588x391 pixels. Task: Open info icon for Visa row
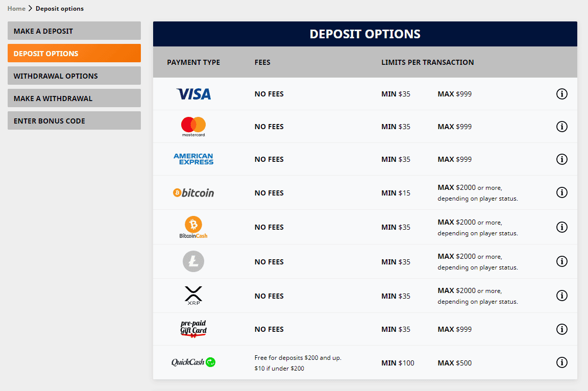click(561, 94)
